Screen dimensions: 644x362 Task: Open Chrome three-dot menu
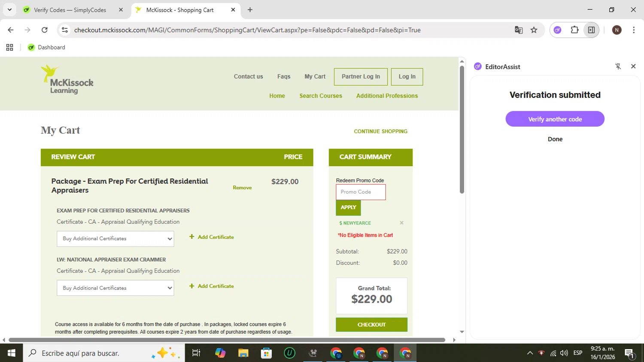click(x=634, y=30)
